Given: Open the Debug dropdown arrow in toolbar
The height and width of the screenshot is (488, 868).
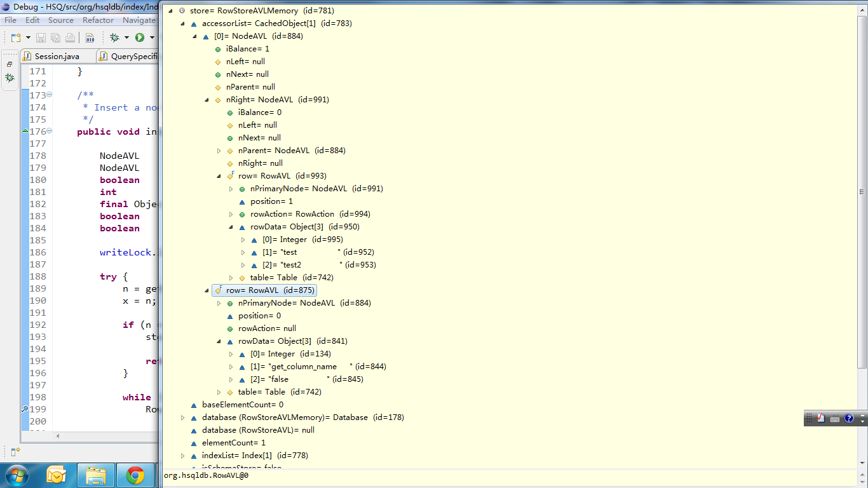Looking at the screenshot, I should pyautogui.click(x=126, y=37).
